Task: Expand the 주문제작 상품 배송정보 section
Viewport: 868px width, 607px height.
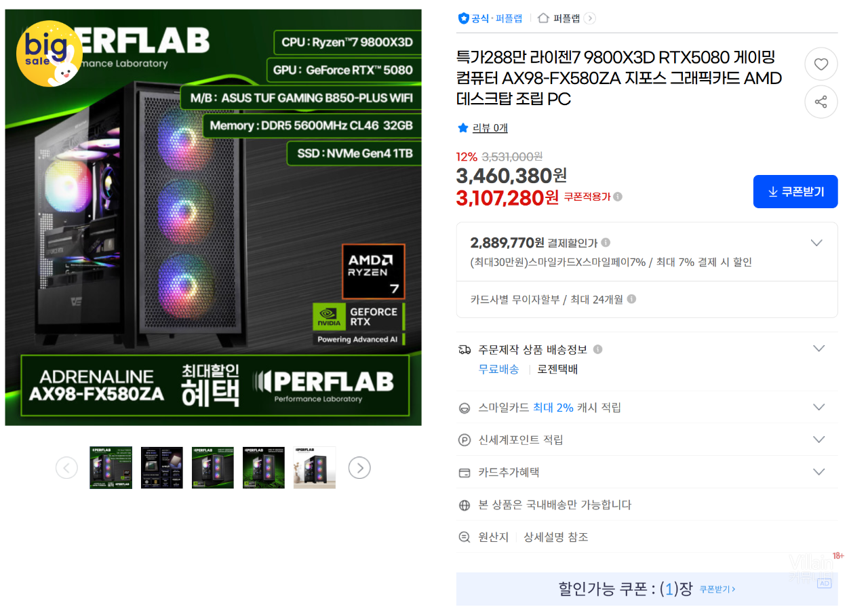Action: (819, 349)
